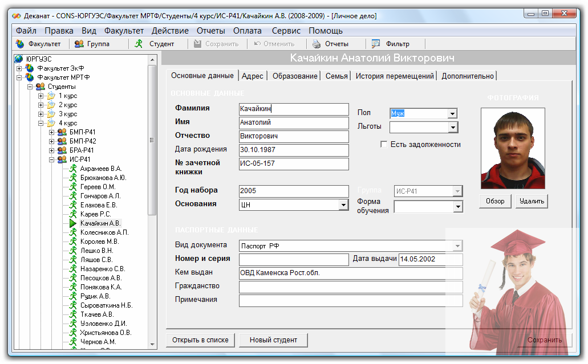This screenshot has height=364, width=588.
Task: Toggle the Есть задолженности checkbox
Action: tap(384, 145)
